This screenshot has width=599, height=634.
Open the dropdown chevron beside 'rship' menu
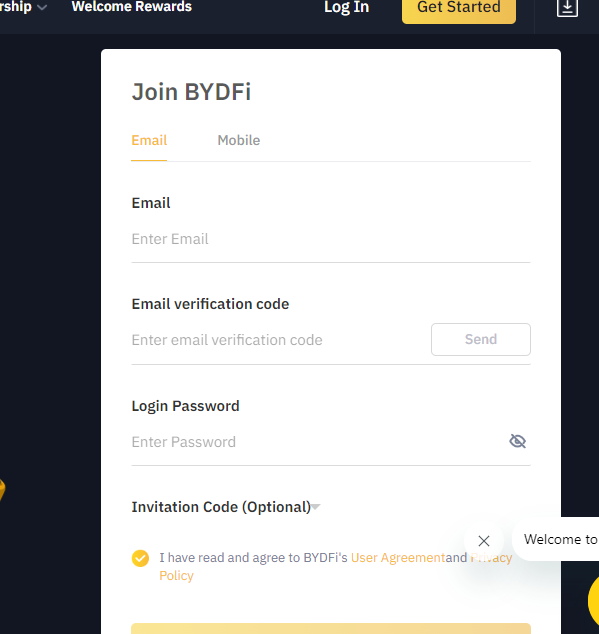coord(42,7)
